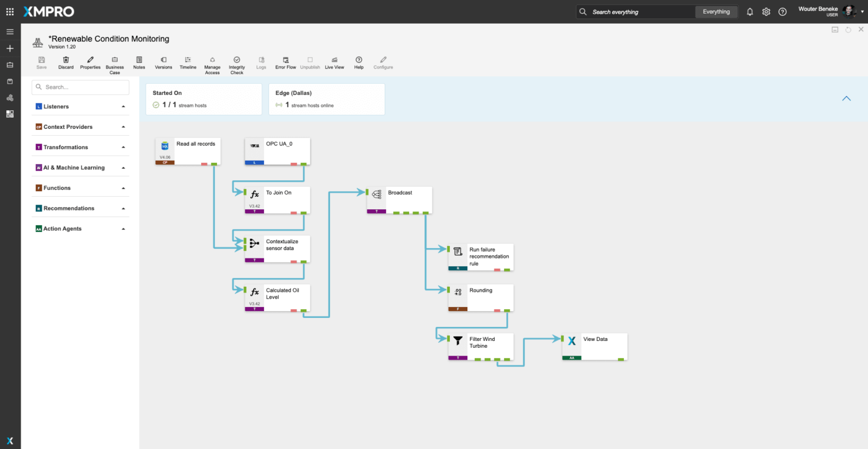
Task: Open the notifications bell icon
Action: (750, 12)
